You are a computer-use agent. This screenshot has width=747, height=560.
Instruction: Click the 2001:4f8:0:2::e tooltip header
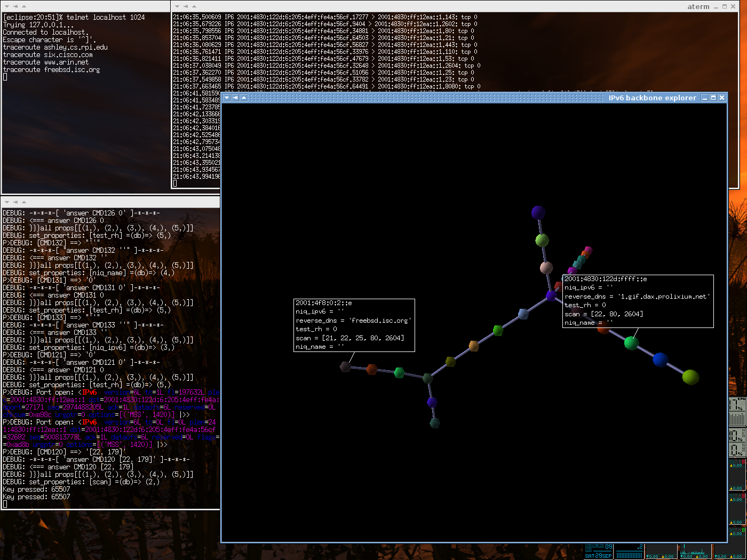tap(324, 303)
